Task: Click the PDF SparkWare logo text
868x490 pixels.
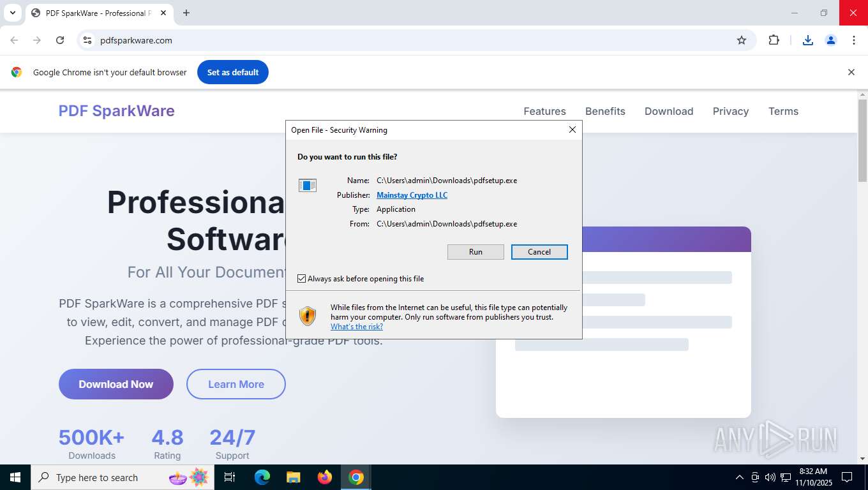Action: [117, 111]
